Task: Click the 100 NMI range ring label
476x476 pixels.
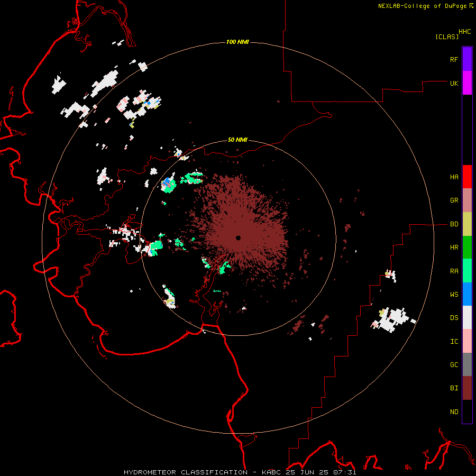Action: pos(237,42)
